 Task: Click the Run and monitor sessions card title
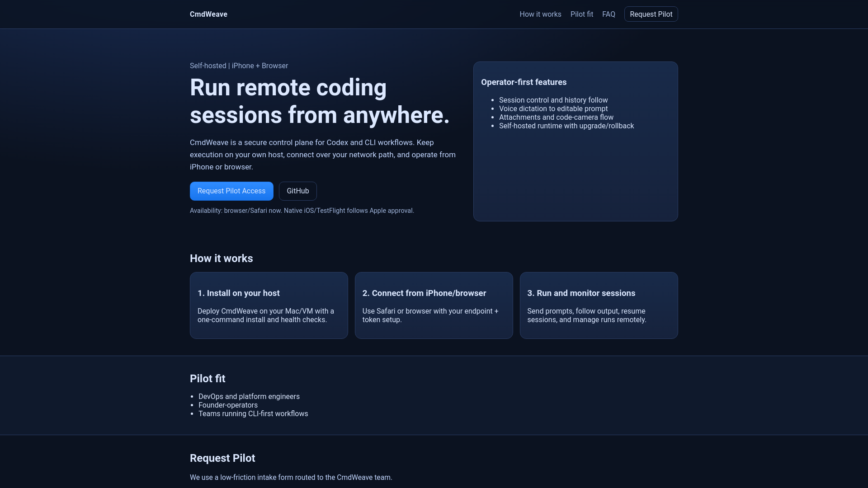click(x=581, y=293)
